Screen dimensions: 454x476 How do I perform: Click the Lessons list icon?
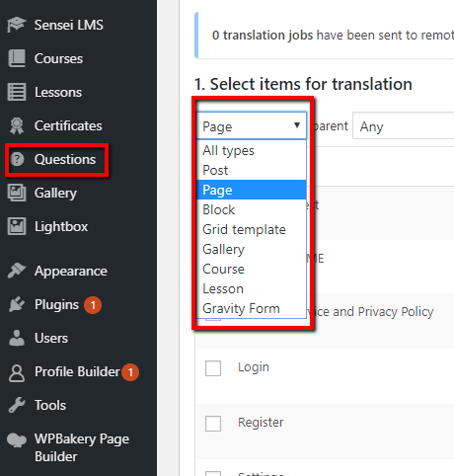click(17, 92)
